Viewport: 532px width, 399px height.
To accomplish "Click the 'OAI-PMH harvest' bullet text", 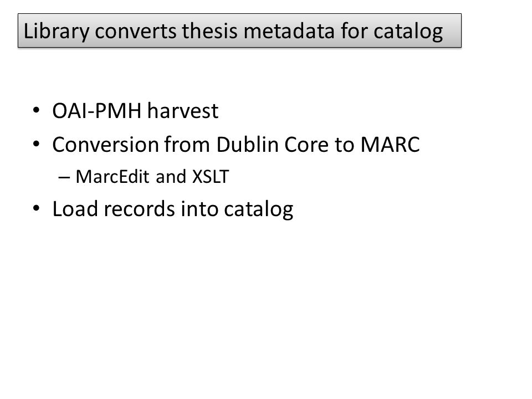I will [x=135, y=111].
